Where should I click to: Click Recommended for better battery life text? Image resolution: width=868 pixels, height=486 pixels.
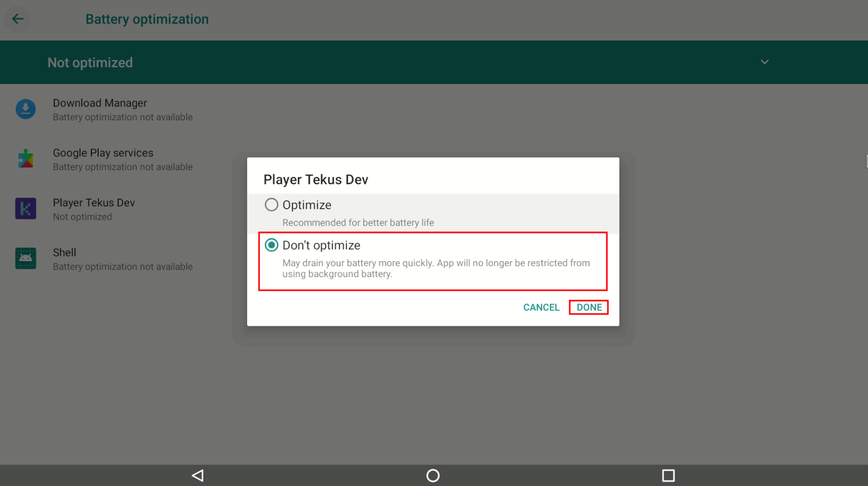[358, 223]
